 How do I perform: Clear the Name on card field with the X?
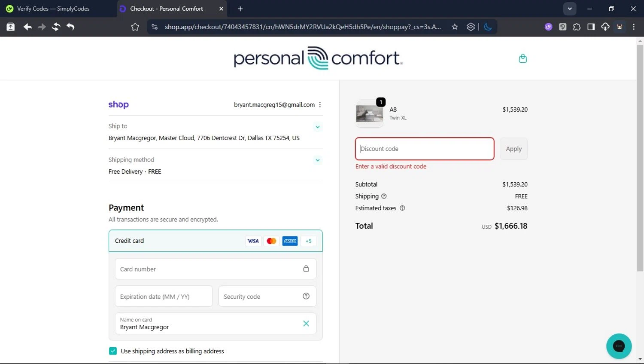(306, 324)
